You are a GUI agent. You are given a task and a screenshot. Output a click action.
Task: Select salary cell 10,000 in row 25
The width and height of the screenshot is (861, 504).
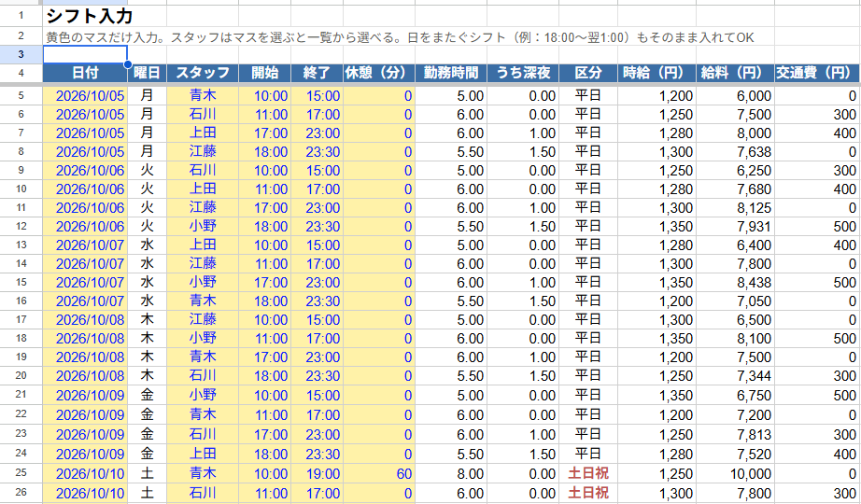click(735, 473)
